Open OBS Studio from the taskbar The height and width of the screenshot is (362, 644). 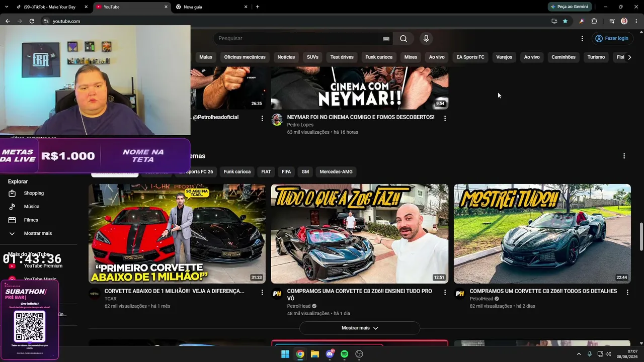pyautogui.click(x=359, y=354)
